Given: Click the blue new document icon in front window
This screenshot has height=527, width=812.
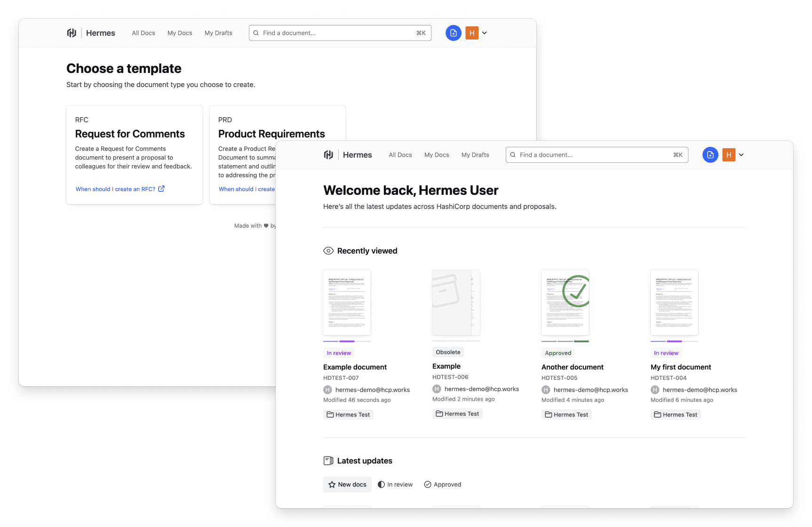Looking at the screenshot, I should coord(710,155).
